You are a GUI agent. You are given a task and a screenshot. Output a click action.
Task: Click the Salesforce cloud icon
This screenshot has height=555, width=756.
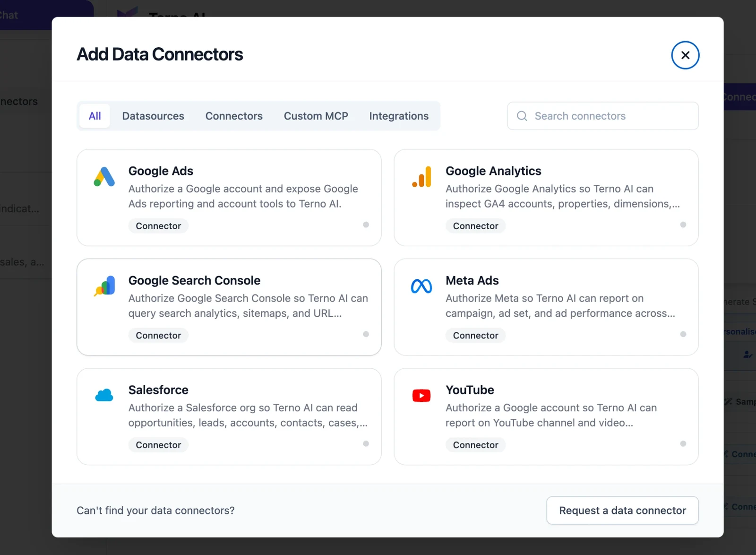point(104,395)
